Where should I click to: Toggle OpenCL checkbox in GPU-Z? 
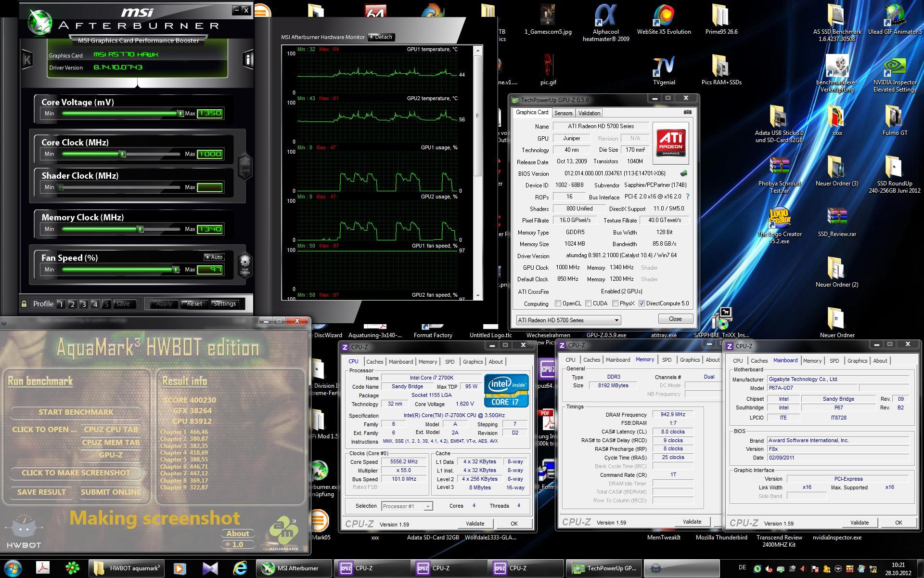558,303
